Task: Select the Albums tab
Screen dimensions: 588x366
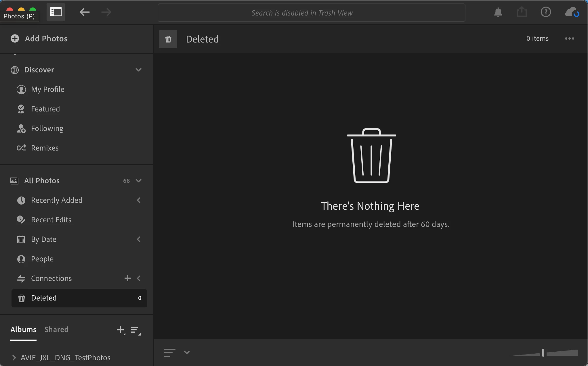Action: (x=23, y=330)
